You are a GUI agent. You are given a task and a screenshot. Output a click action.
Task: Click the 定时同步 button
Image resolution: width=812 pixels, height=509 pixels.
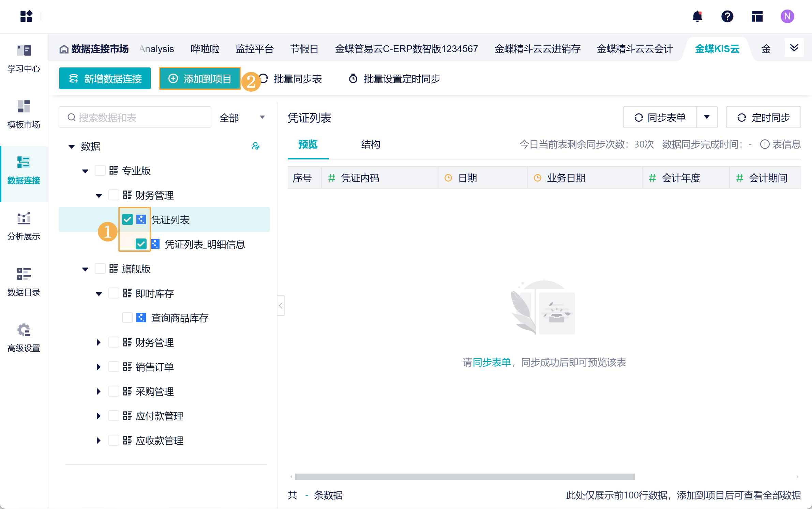(x=764, y=118)
